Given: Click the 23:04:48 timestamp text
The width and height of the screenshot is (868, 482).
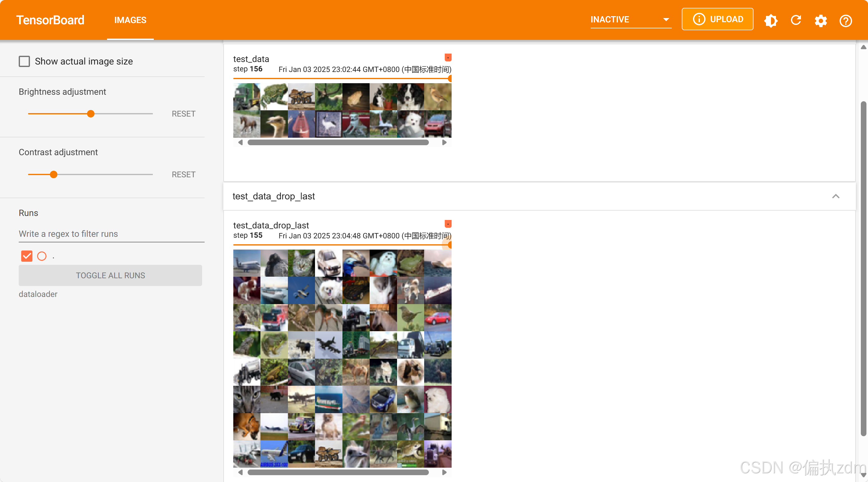Looking at the screenshot, I should click(365, 236).
